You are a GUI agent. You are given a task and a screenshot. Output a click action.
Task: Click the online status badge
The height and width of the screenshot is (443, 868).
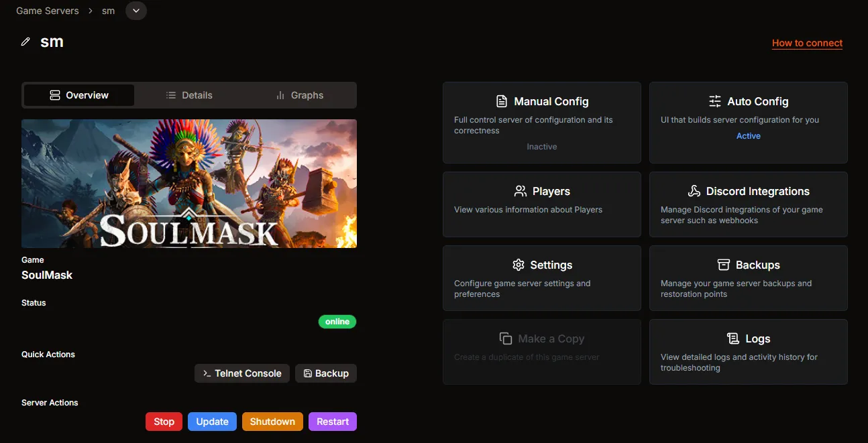(x=337, y=322)
